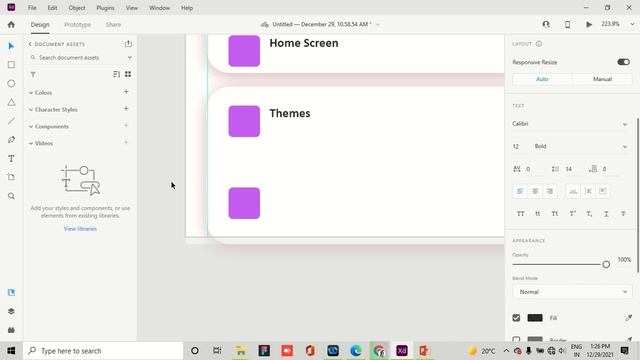Select the Ellipse tool
This screenshot has height=360, width=640.
pyautogui.click(x=11, y=83)
